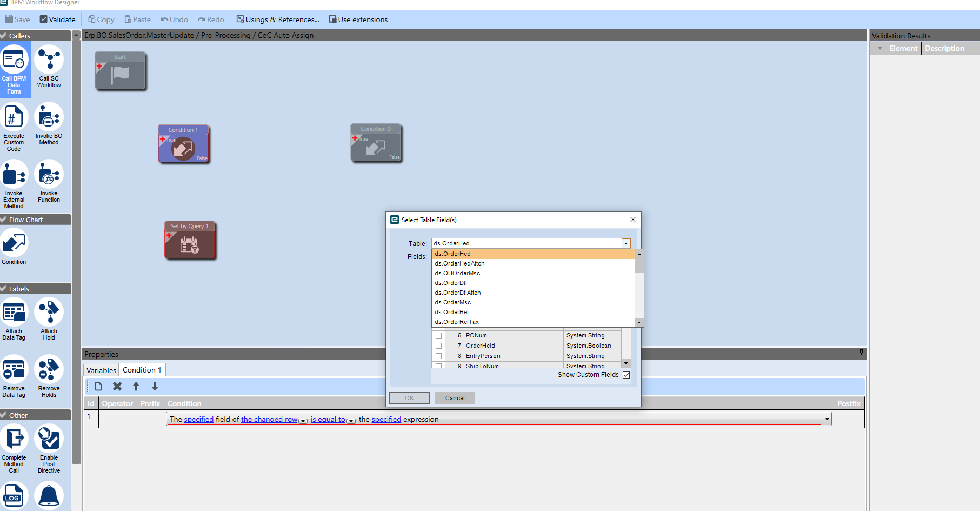
Task: Open Usings & References
Action: [x=278, y=19]
